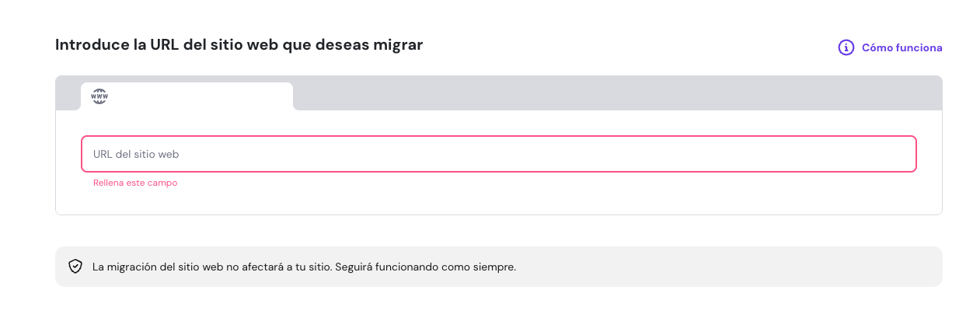Open the Cómo funciona link
The image size is (980, 314).
tap(902, 47)
